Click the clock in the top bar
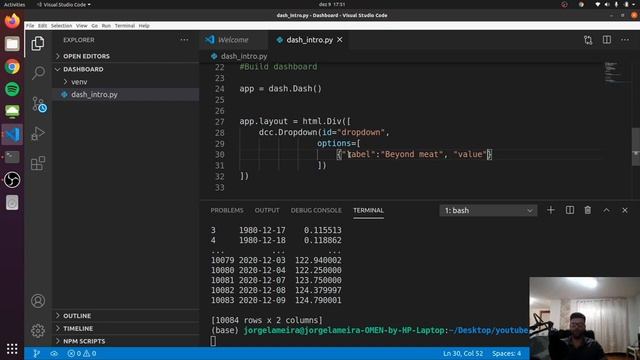This screenshot has width=640, height=360. [x=332, y=4]
